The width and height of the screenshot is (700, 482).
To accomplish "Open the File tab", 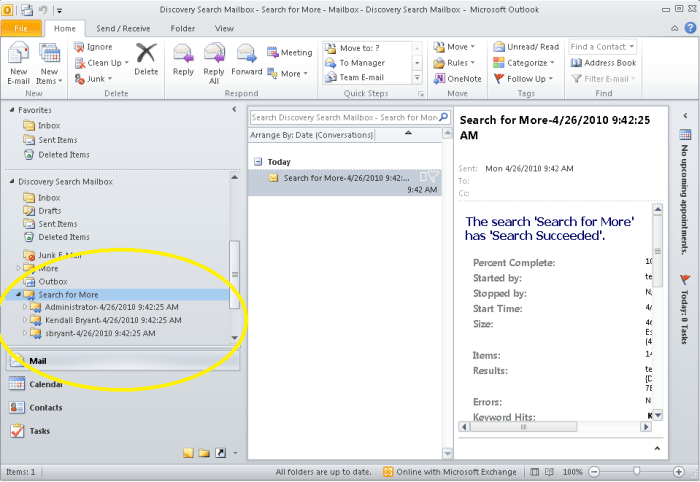I will (x=21, y=29).
